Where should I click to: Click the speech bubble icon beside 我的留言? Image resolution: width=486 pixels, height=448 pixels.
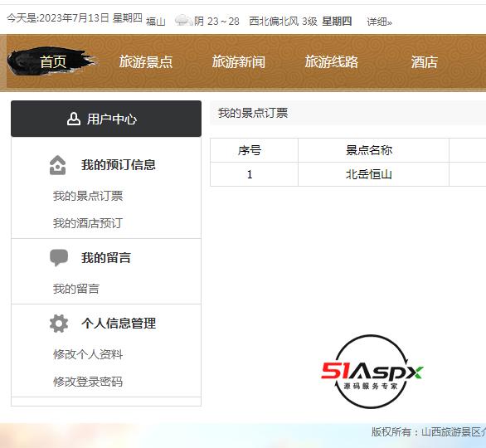(x=59, y=258)
